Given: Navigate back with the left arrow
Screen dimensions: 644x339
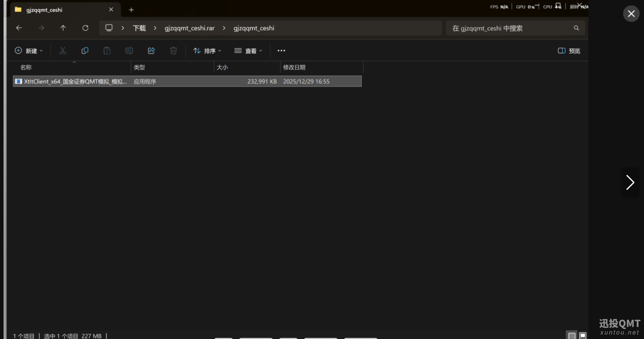Looking at the screenshot, I should point(19,28).
